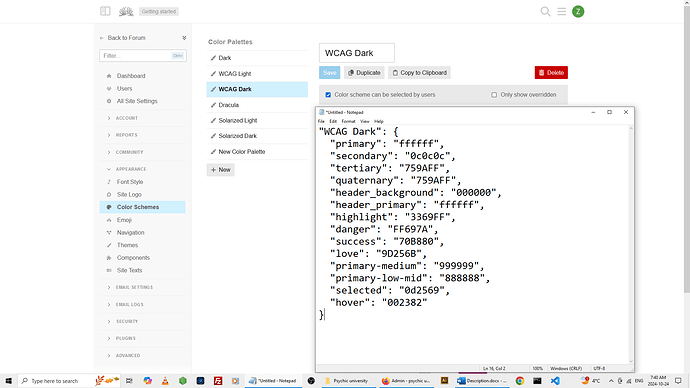The image size is (690, 388).
Task: Click the All Site Settings gear icon
Action: click(109, 101)
